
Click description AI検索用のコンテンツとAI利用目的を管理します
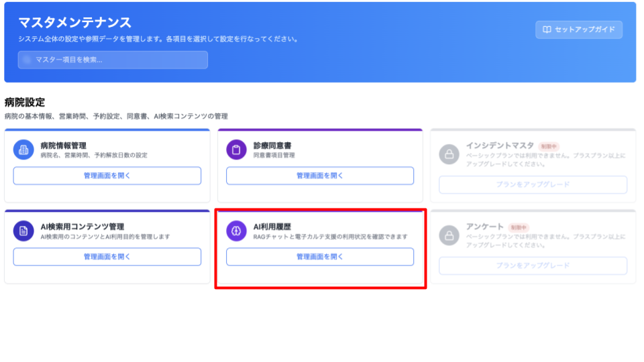pyautogui.click(x=105, y=237)
